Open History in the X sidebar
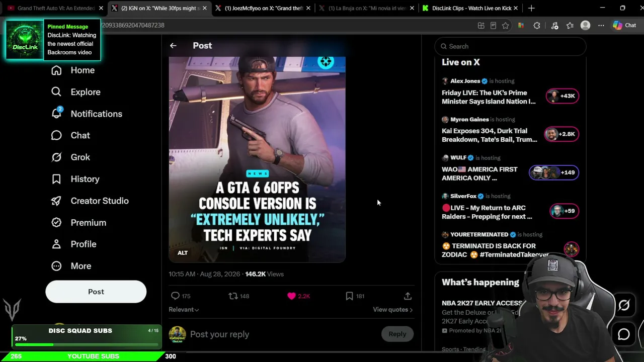 pos(75,179)
